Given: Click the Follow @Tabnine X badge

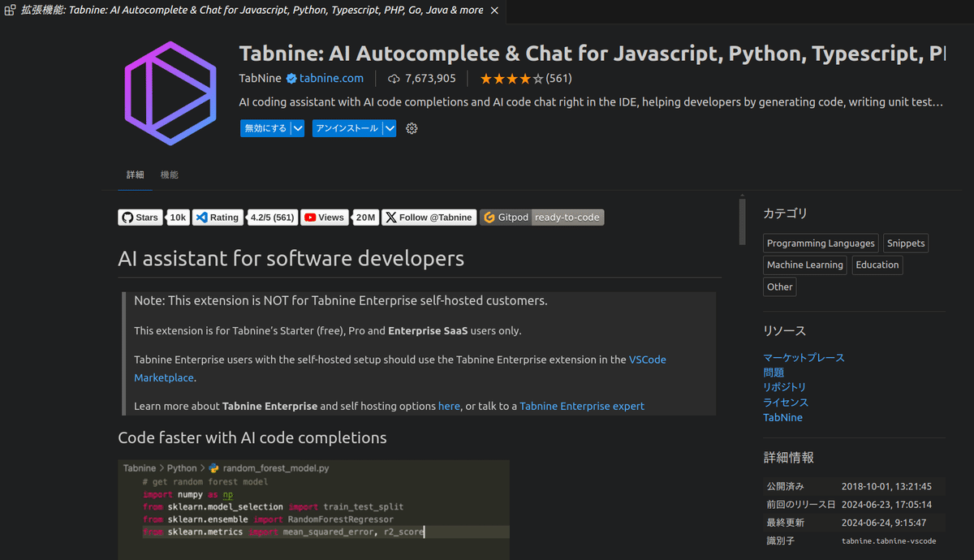Looking at the screenshot, I should pyautogui.click(x=429, y=217).
